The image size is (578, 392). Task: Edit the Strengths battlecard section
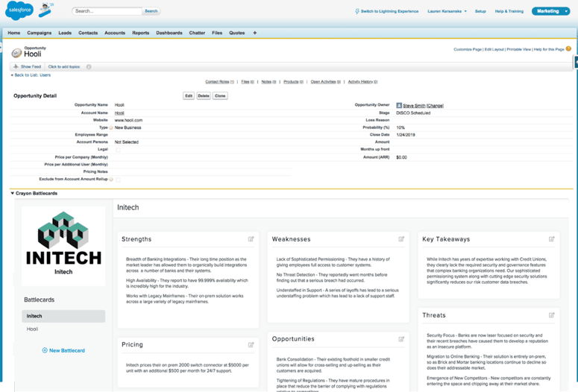point(251,239)
